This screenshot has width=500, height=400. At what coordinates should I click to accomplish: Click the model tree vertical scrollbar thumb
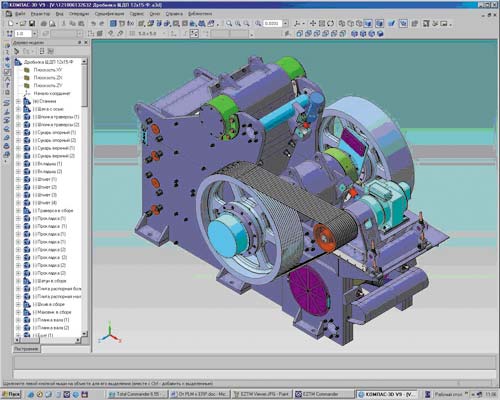pyautogui.click(x=84, y=86)
